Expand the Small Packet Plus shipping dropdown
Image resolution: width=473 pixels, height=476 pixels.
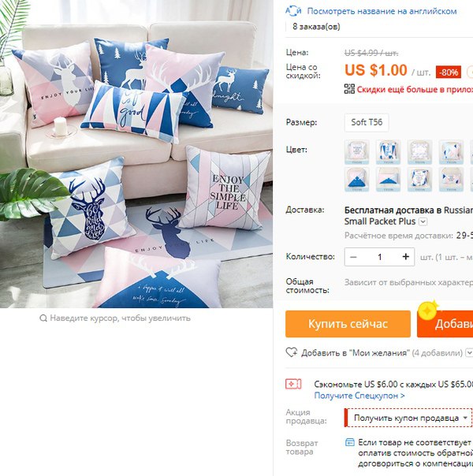pyautogui.click(x=423, y=221)
